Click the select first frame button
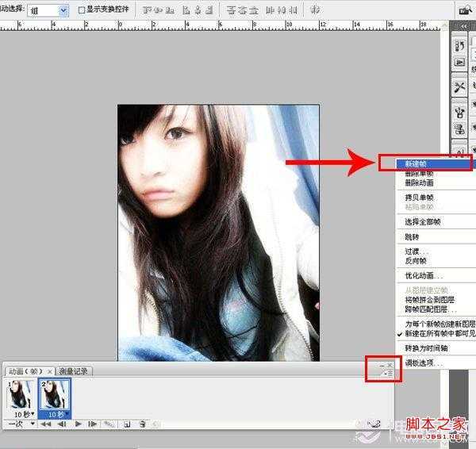 click(46, 424)
